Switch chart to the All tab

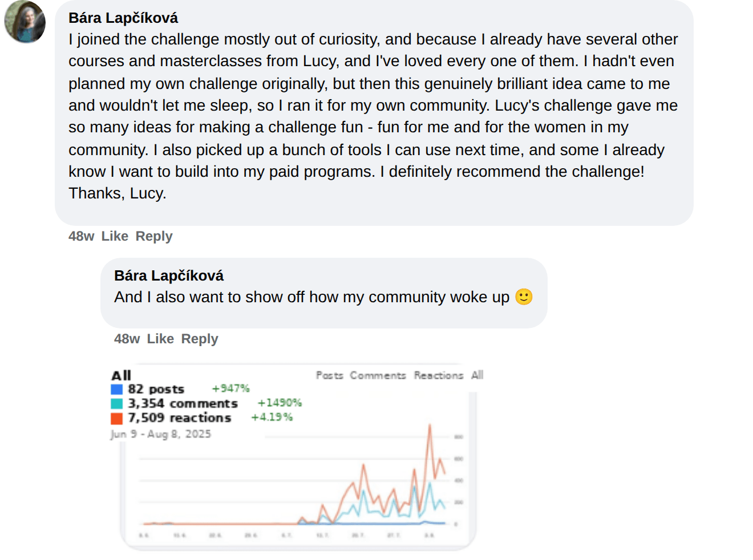(x=477, y=375)
